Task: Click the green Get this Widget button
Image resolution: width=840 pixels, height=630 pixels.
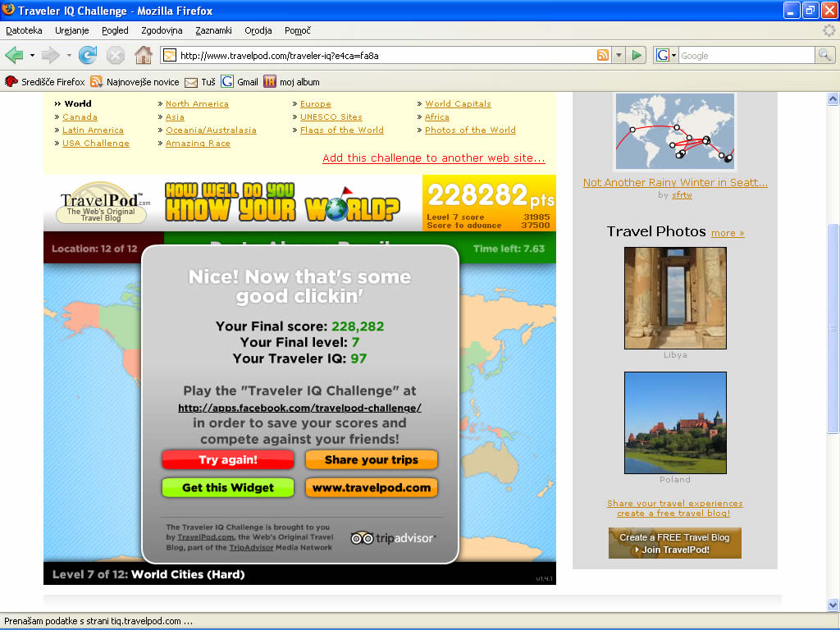Action: tap(228, 487)
